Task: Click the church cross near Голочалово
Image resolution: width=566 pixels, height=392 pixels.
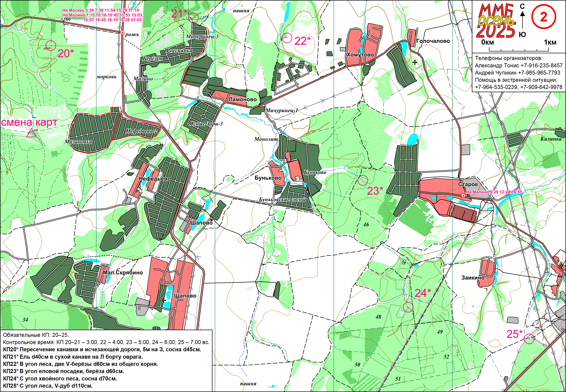Action: coord(415,62)
